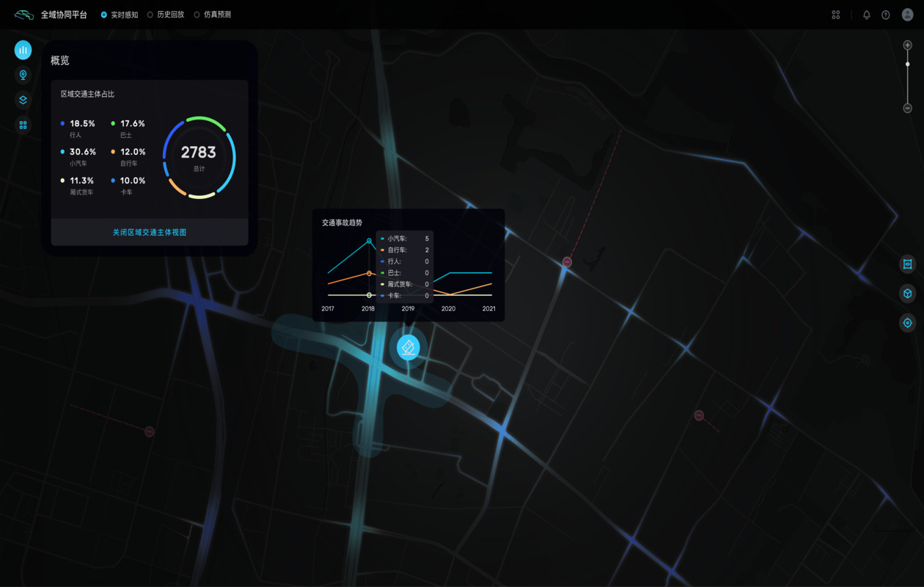
Task: Click the locate target icon on right
Action: coord(907,323)
